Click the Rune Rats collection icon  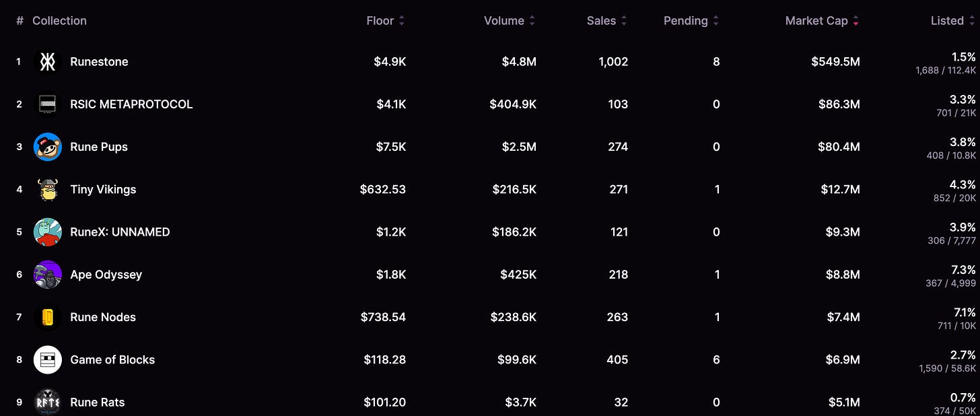click(x=48, y=402)
